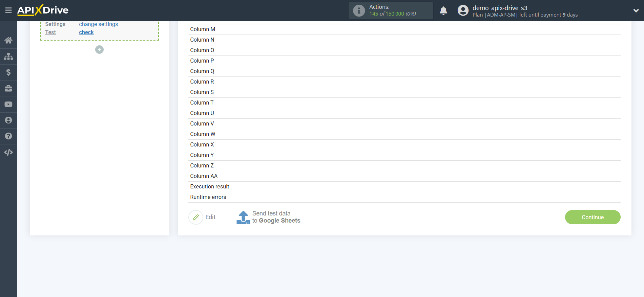Click the Test label link

(x=50, y=32)
